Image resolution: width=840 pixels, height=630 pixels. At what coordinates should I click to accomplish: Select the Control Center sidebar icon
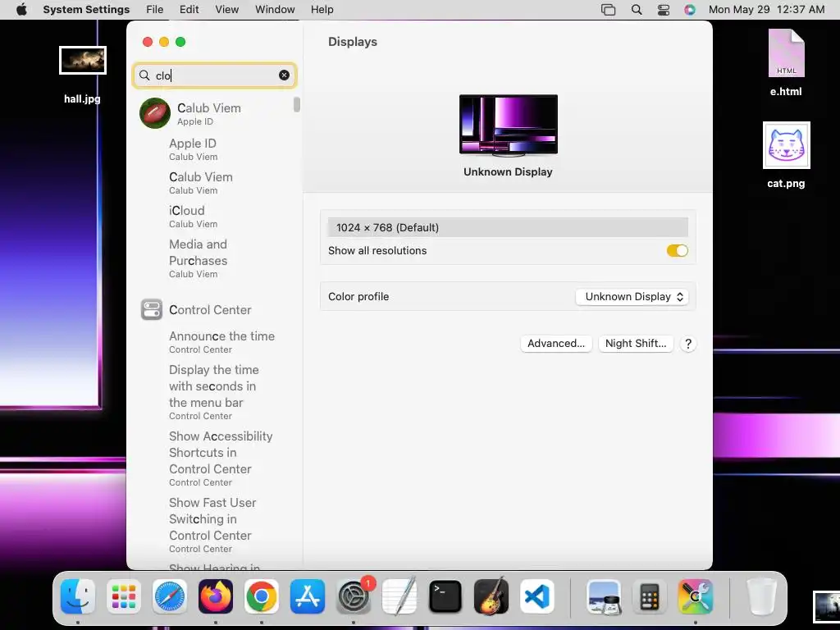click(152, 309)
